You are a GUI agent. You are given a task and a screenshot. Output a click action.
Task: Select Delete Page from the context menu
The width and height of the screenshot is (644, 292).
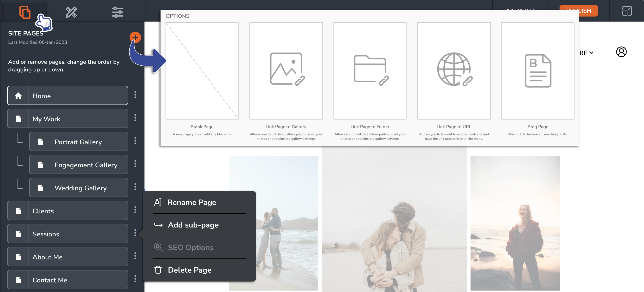[x=190, y=270]
